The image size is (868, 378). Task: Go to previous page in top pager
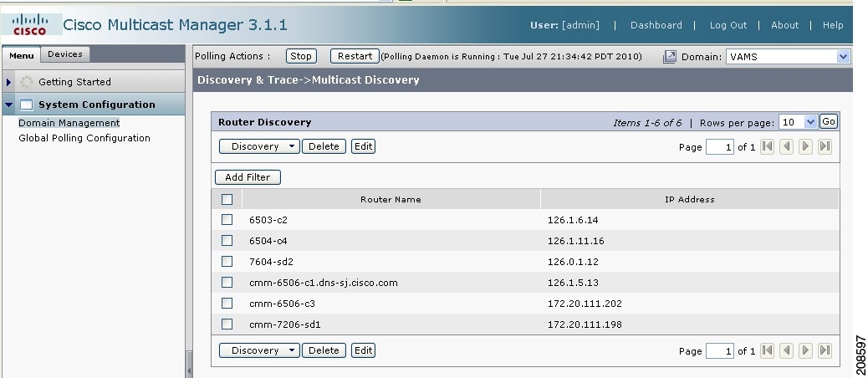tap(786, 146)
